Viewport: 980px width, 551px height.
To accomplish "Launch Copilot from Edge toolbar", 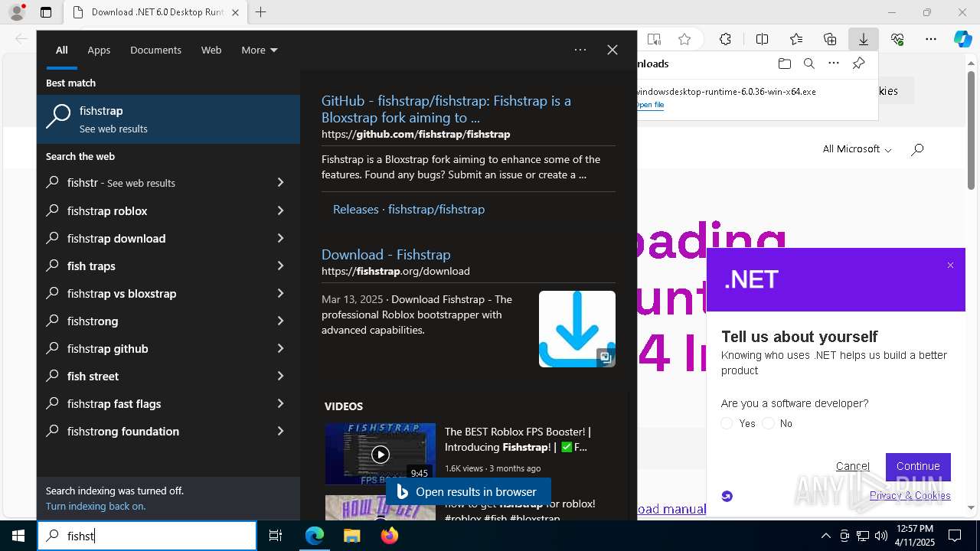I will [x=963, y=39].
